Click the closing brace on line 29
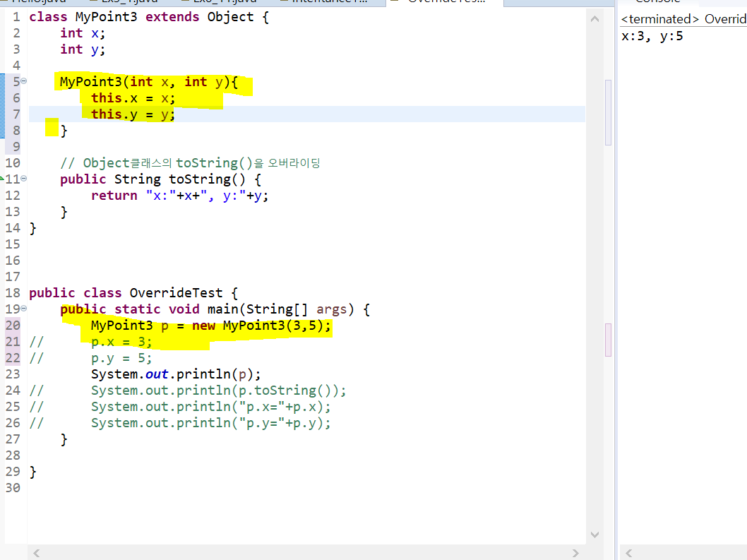The height and width of the screenshot is (560, 747). [x=32, y=472]
